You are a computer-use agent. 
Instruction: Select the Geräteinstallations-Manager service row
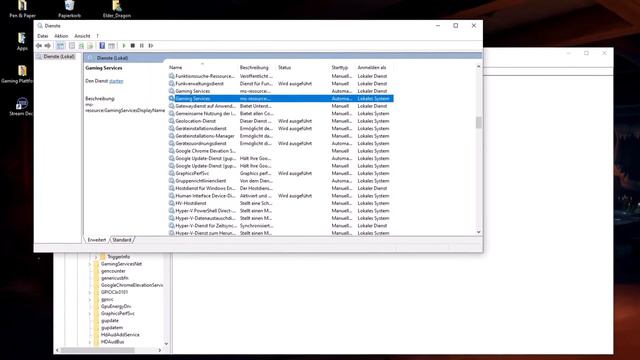pyautogui.click(x=281, y=136)
